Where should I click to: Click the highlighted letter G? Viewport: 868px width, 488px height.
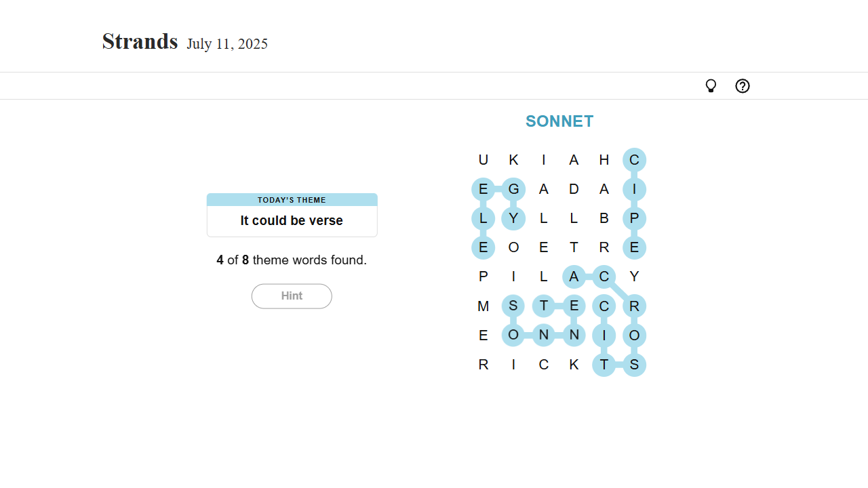tap(513, 189)
